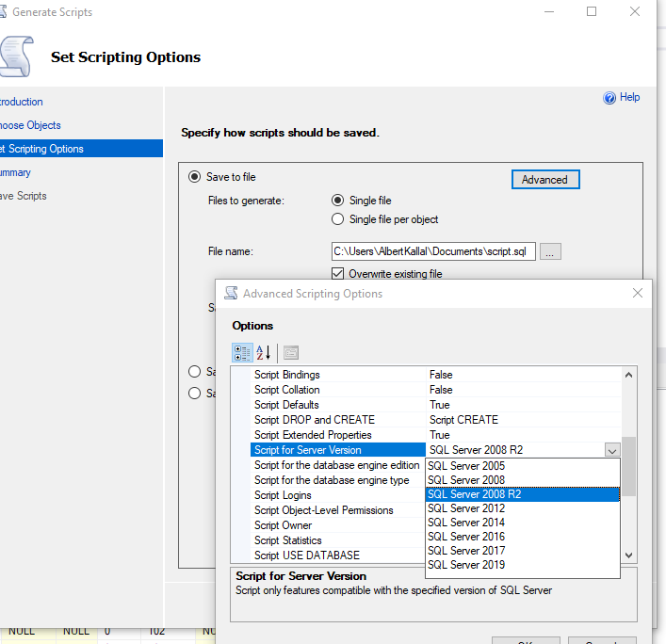Viewport: 666px width, 644px height.
Task: Click the options list scroll up arrow
Action: (x=628, y=375)
